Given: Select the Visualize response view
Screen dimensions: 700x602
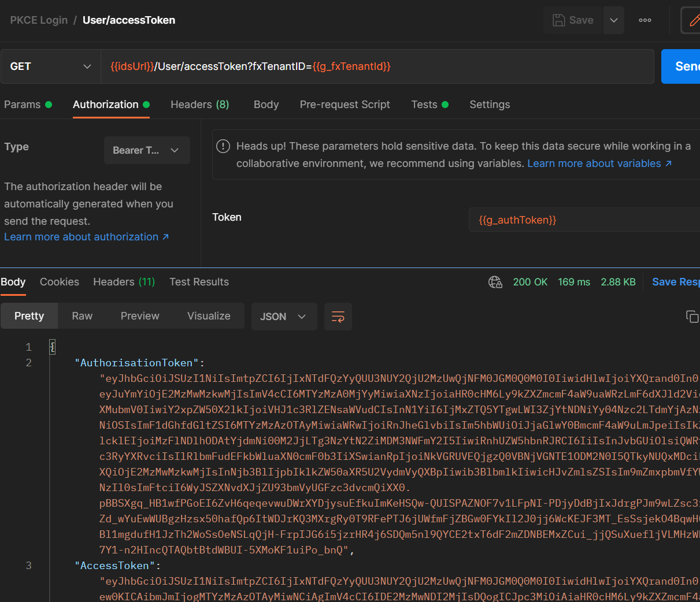Looking at the screenshot, I should point(209,316).
